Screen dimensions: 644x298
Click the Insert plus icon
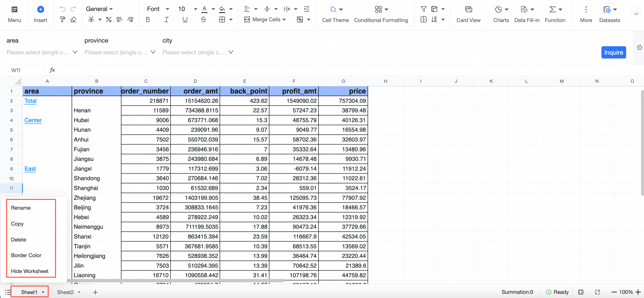click(x=41, y=10)
